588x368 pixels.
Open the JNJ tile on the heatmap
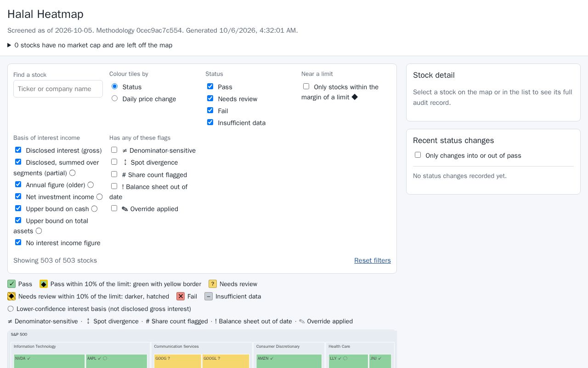point(380,361)
